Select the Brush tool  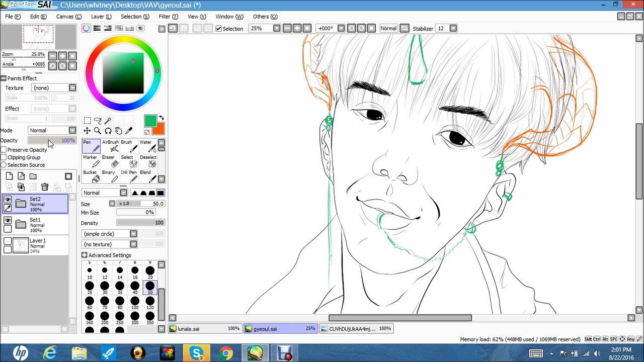point(129,146)
